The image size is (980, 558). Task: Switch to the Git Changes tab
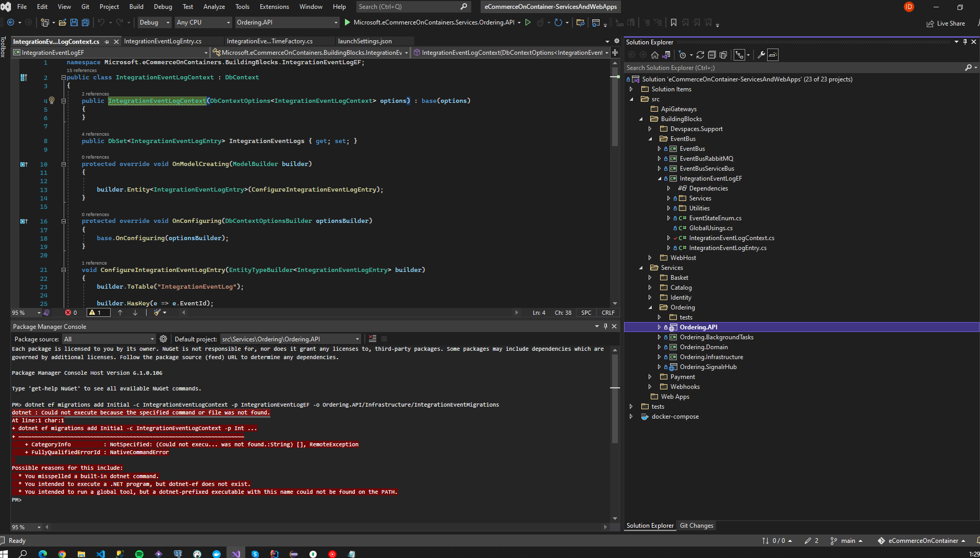coord(696,526)
